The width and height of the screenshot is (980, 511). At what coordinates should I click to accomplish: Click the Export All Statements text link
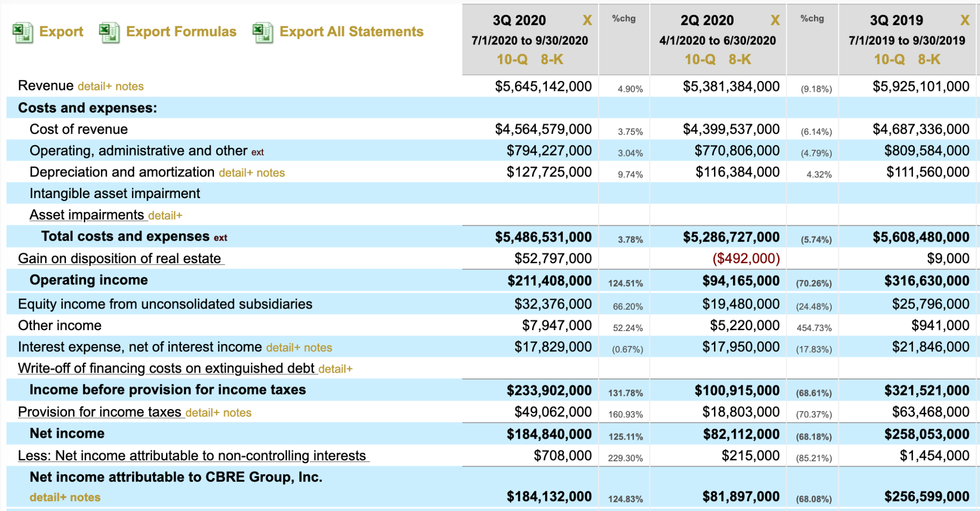tap(351, 32)
